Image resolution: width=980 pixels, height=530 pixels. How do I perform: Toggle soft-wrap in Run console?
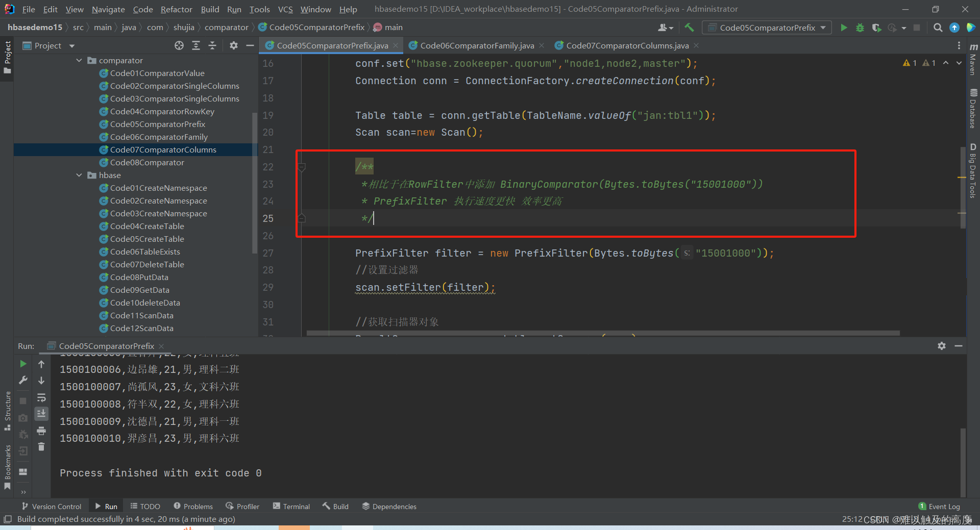(x=41, y=397)
